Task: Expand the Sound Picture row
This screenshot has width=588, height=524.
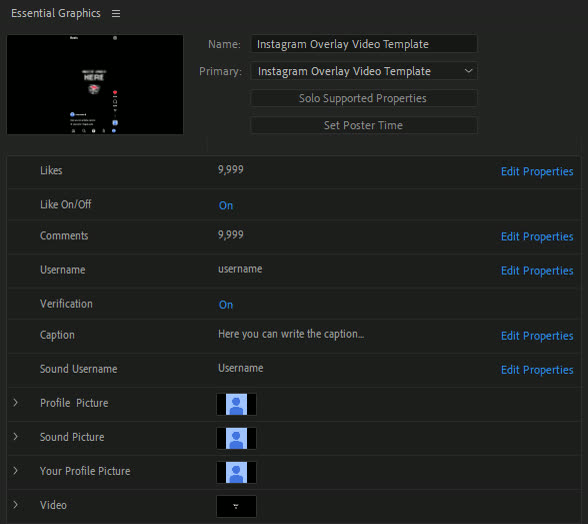Action: pos(15,437)
